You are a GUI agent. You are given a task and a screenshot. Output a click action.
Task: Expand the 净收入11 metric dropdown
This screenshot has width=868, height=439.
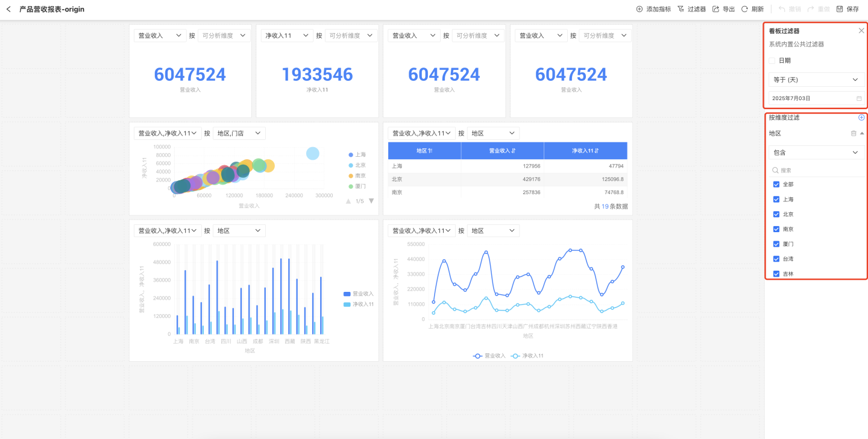tap(287, 36)
